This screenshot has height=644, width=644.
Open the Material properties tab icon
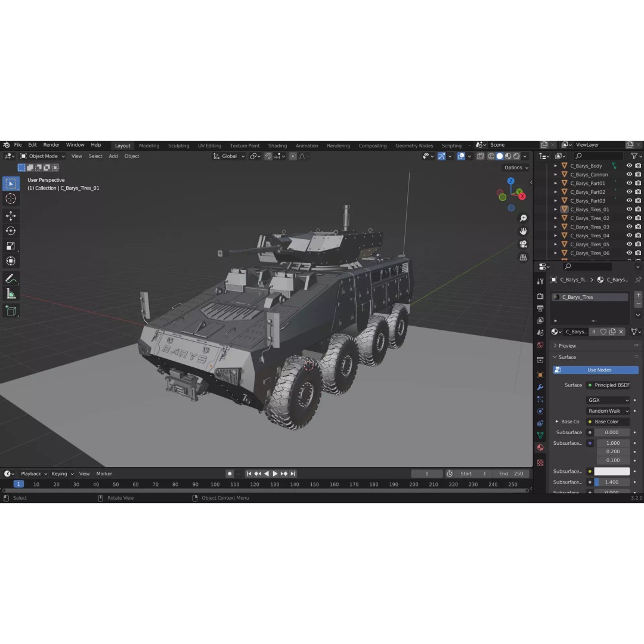point(540,448)
